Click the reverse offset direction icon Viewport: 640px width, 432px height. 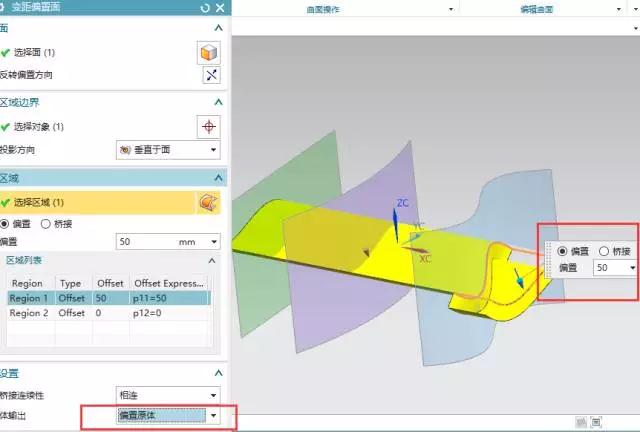tap(210, 76)
